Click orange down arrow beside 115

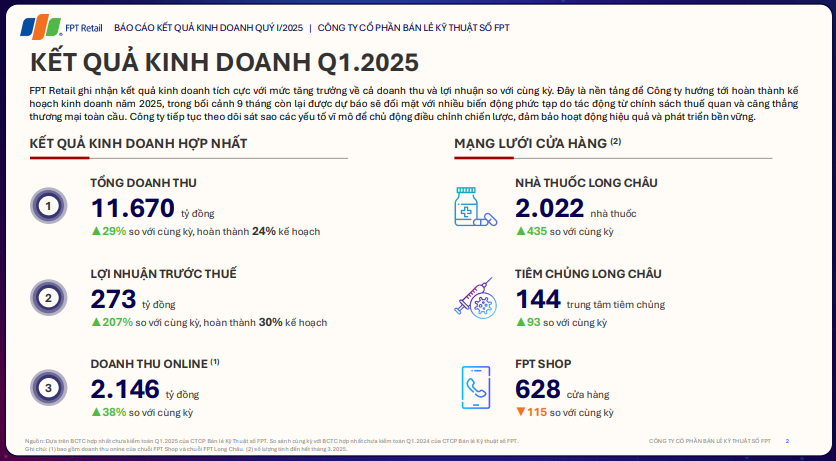tap(520, 412)
